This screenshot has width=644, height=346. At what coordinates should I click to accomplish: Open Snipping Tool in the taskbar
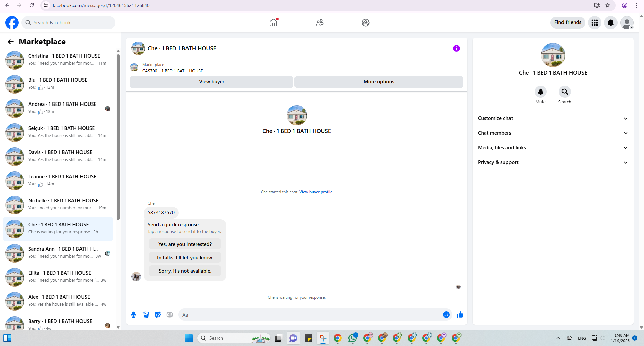[323, 338]
